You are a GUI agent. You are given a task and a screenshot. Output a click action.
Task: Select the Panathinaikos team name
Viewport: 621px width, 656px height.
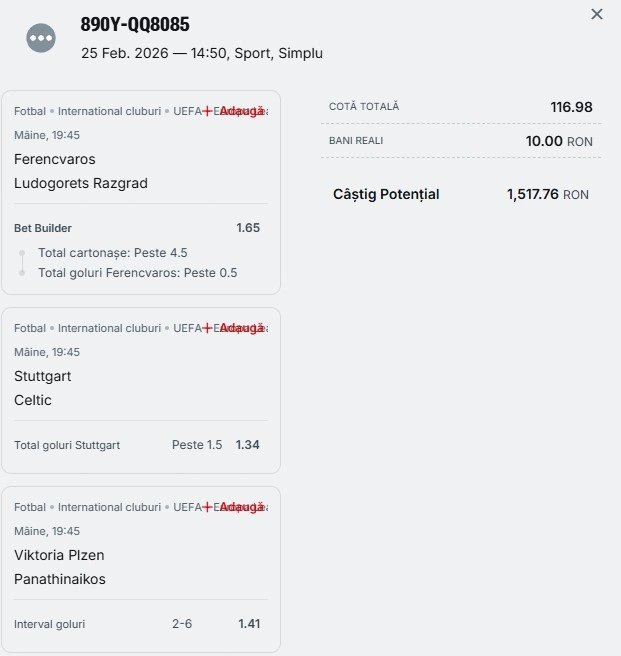[60, 579]
